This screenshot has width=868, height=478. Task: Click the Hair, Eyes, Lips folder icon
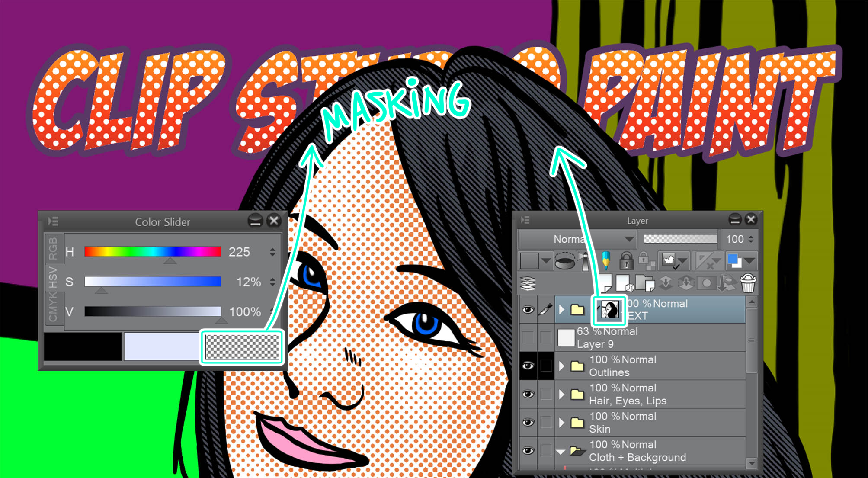coord(577,395)
